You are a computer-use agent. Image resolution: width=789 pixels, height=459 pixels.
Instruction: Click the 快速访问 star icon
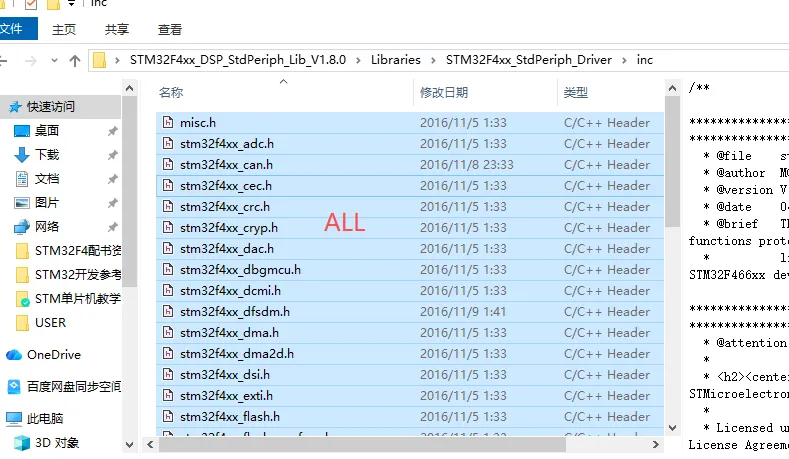pyautogui.click(x=15, y=107)
